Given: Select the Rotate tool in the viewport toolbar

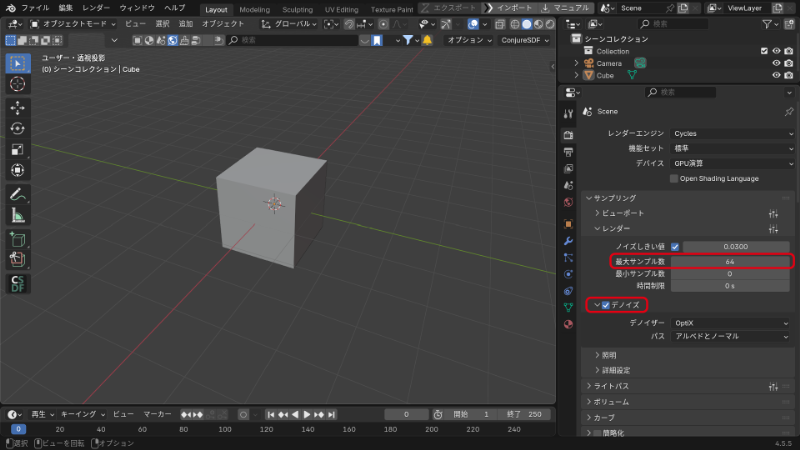Looking at the screenshot, I should pos(17,128).
